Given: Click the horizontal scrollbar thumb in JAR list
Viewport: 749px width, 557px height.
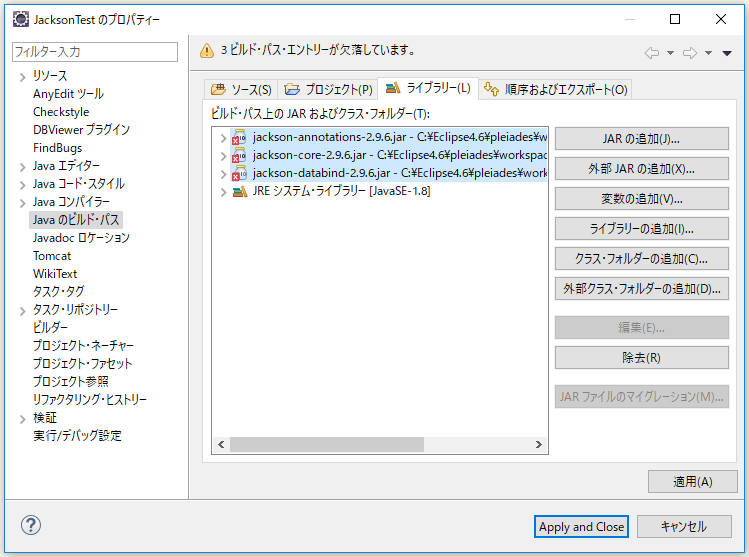Looking at the screenshot, I should click(x=327, y=444).
